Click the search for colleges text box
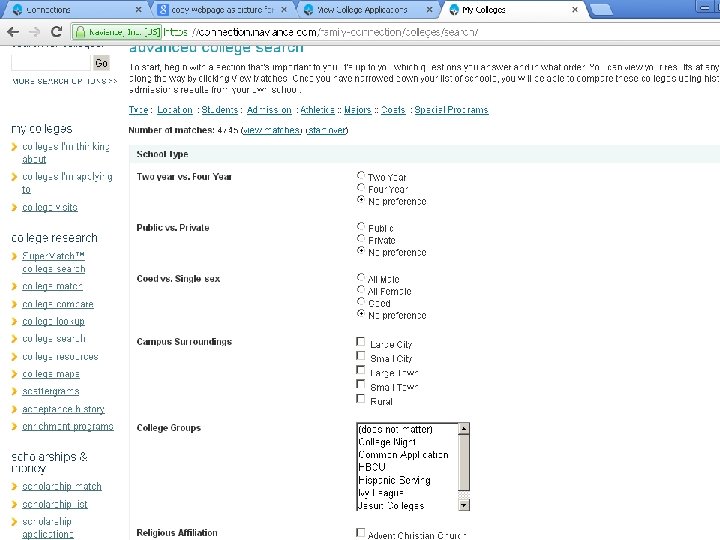The width and height of the screenshot is (720, 540). 51,63
